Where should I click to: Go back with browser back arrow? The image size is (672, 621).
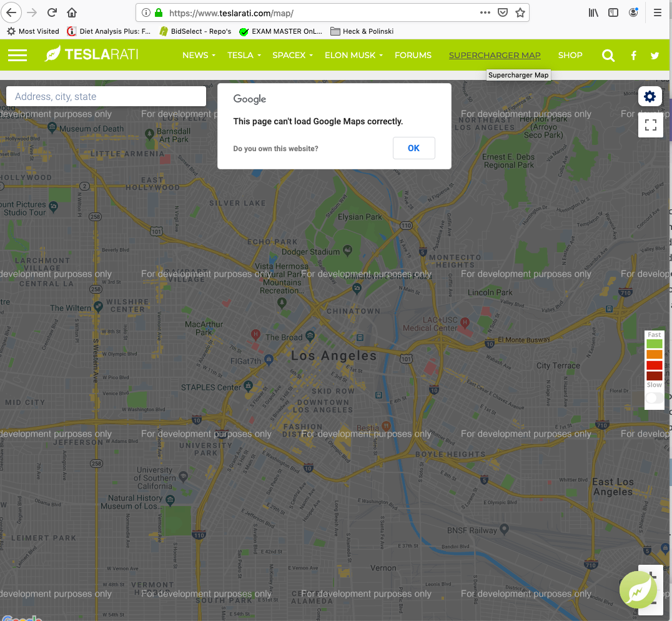11,12
